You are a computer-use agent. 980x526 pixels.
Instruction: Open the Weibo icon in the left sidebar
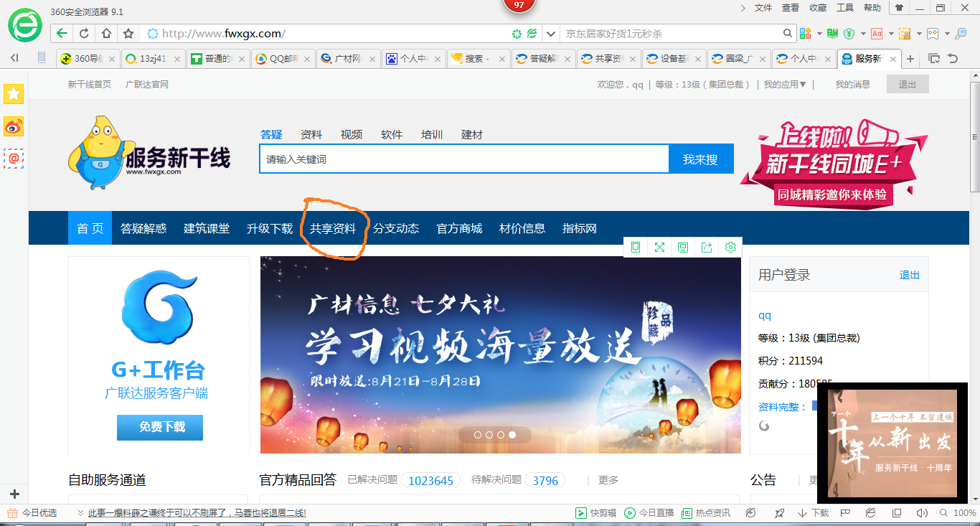click(14, 126)
